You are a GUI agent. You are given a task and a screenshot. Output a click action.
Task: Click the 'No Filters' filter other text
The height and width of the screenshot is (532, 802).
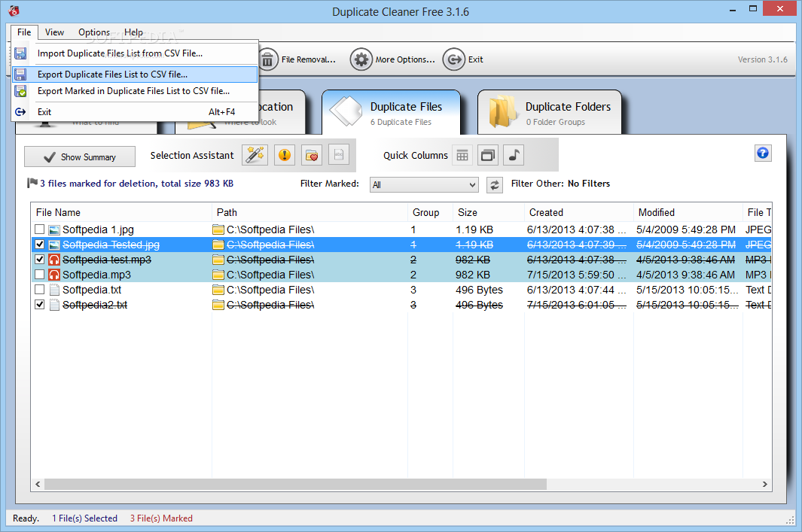click(x=589, y=184)
